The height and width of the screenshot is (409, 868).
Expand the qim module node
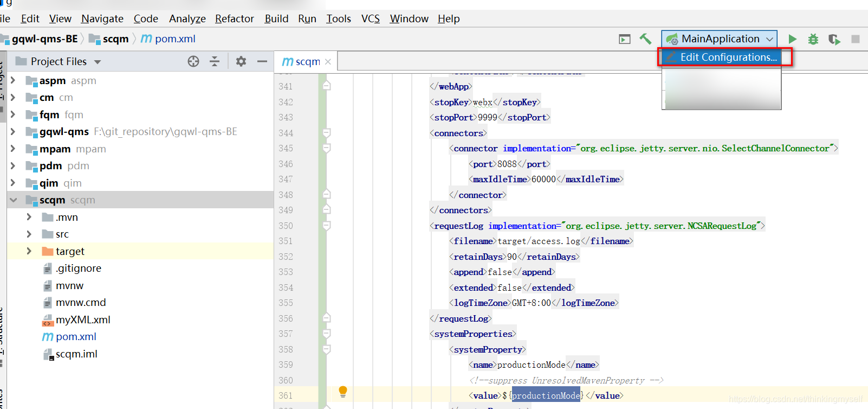click(13, 183)
